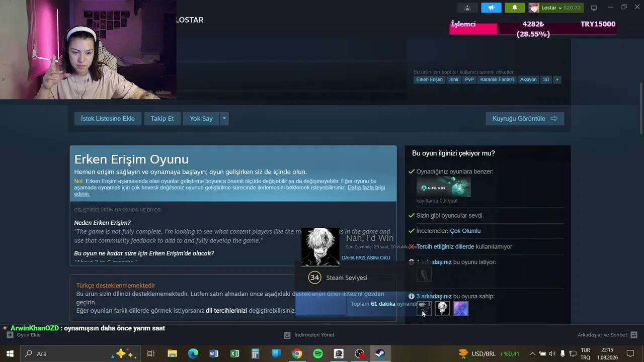Click the Windows search box Ara
Screen dimensions: 644x362
(x=79, y=353)
